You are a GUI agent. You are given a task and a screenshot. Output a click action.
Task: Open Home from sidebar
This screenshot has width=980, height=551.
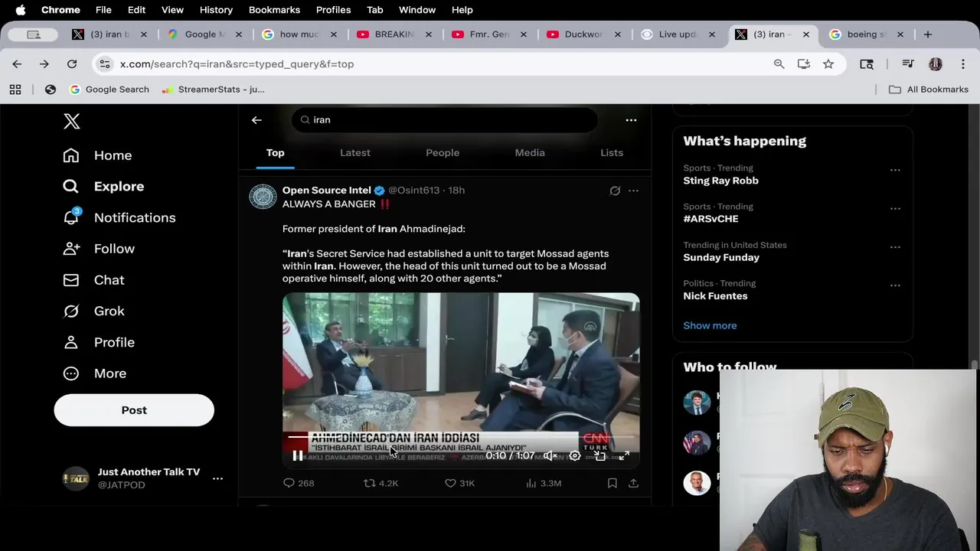97,155
